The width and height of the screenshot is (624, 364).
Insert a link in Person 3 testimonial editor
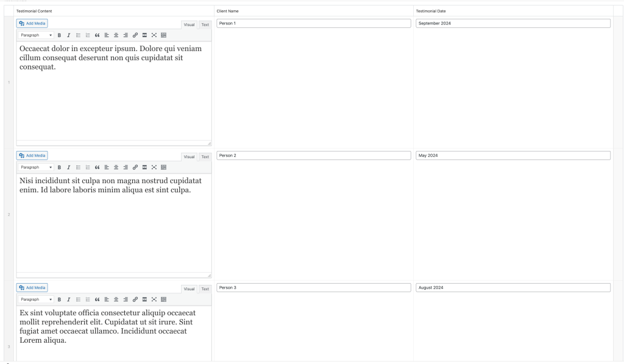coord(135,299)
